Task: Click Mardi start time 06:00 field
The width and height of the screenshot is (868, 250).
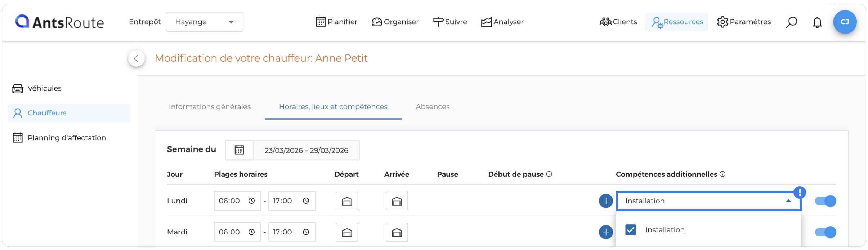Action: pos(237,232)
